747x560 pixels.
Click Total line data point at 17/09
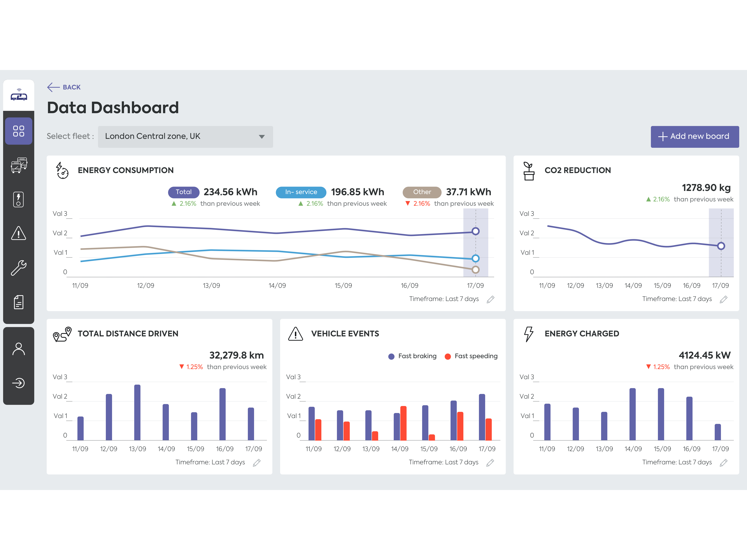(475, 231)
